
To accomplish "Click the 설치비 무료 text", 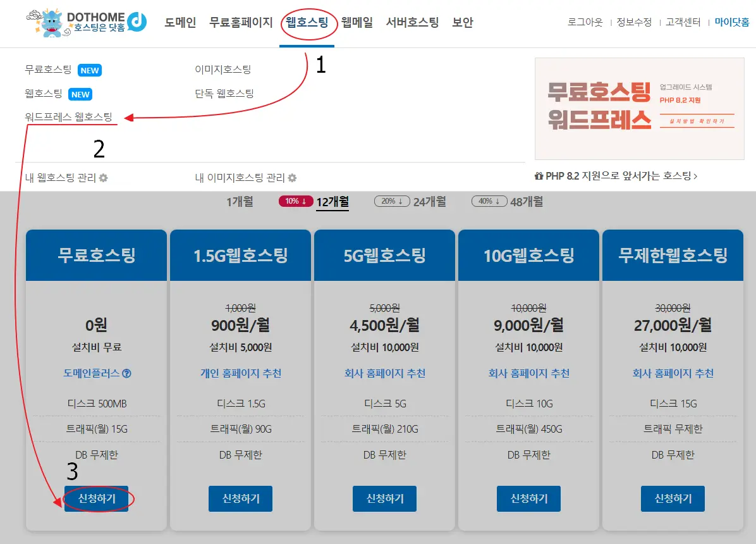I will click(x=97, y=347).
